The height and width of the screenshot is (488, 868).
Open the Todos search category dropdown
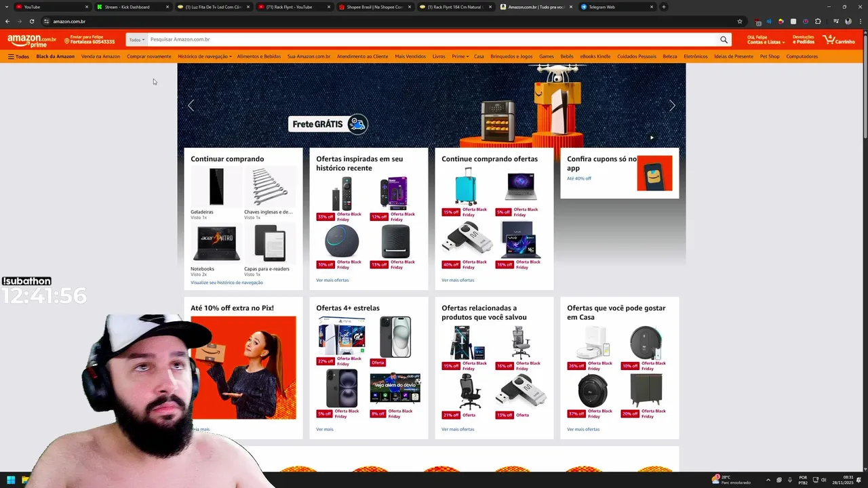[137, 40]
